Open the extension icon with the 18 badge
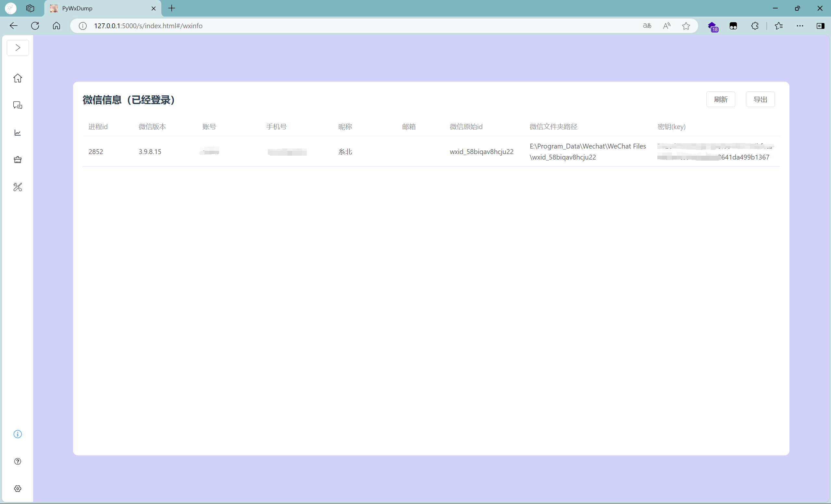 click(712, 26)
